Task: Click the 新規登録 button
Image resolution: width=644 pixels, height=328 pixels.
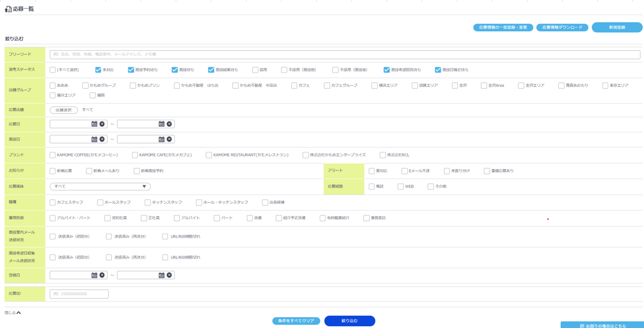Action: pos(617,27)
